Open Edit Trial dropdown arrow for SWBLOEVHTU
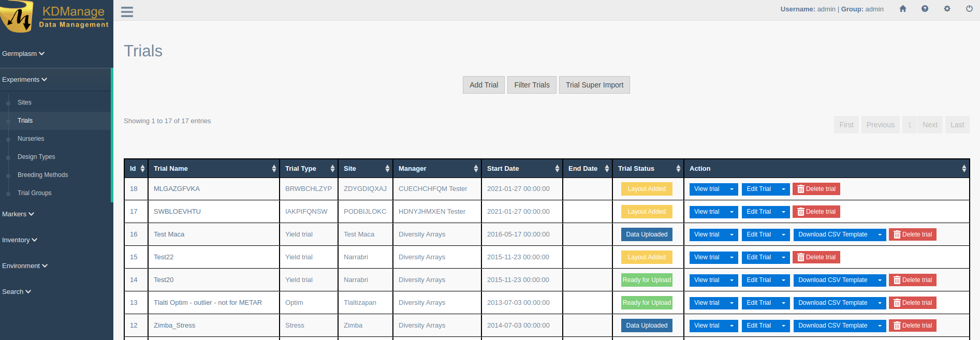The height and width of the screenshot is (340, 980). 783,212
